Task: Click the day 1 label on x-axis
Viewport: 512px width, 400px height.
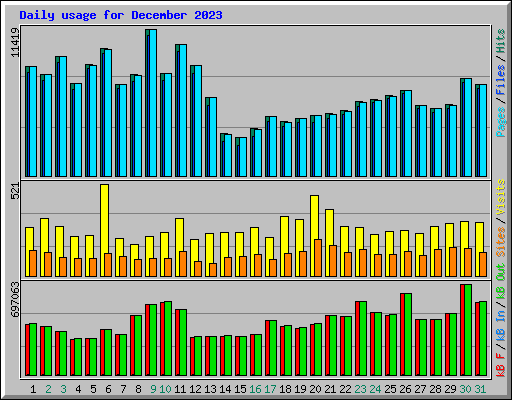Action: 33,389
